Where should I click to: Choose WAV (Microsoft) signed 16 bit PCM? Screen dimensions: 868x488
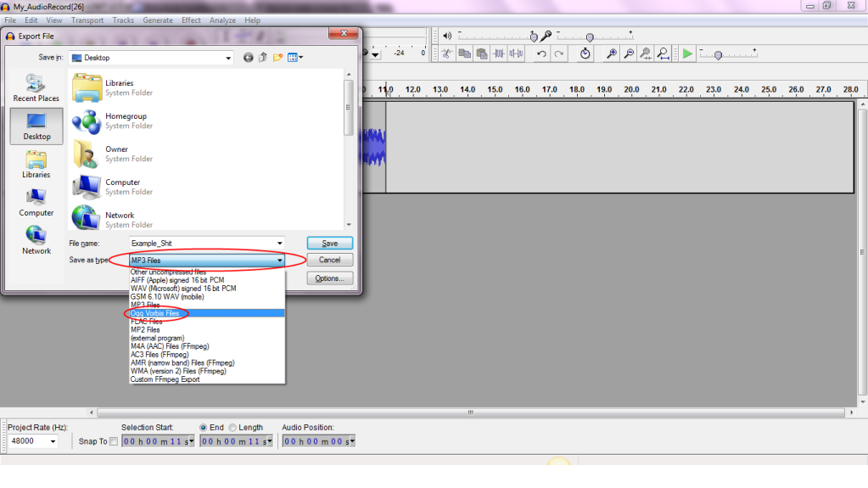pos(207,289)
